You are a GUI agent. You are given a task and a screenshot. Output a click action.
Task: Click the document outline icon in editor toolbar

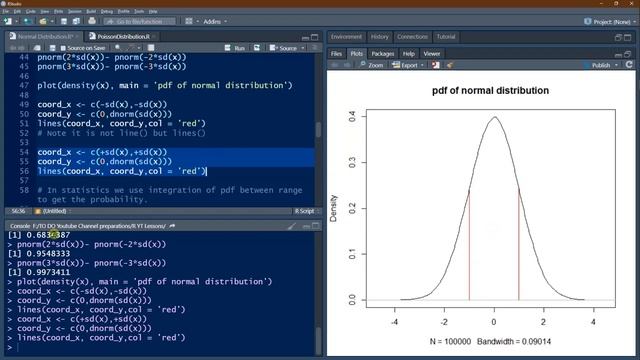point(314,48)
